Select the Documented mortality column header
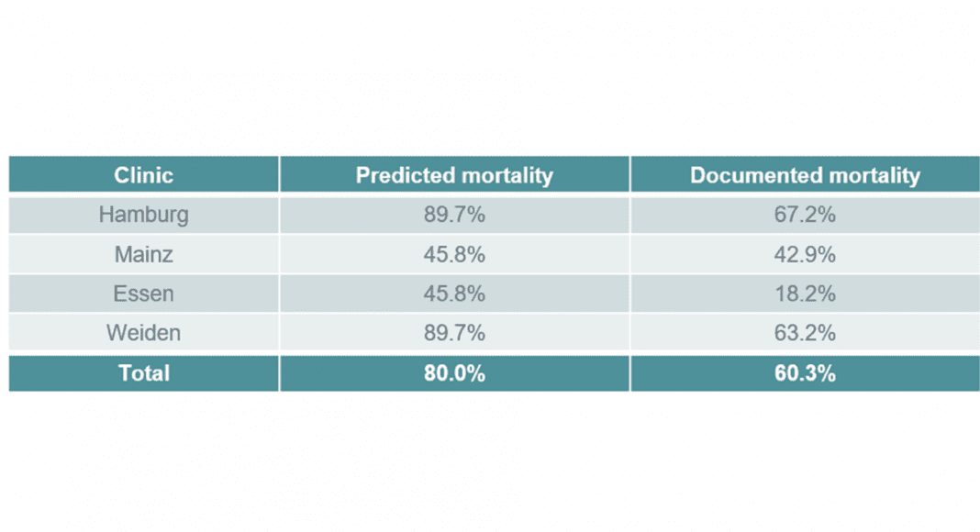The width and height of the screenshot is (980, 532). click(805, 175)
